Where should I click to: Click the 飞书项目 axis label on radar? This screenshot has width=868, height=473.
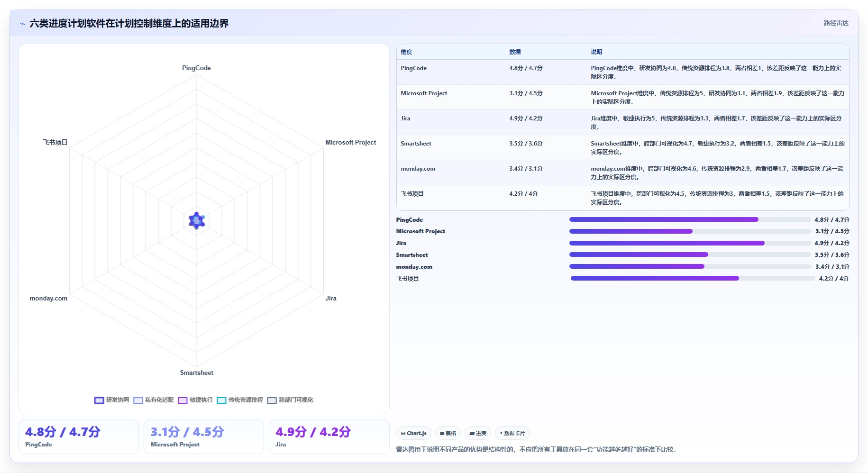point(55,142)
